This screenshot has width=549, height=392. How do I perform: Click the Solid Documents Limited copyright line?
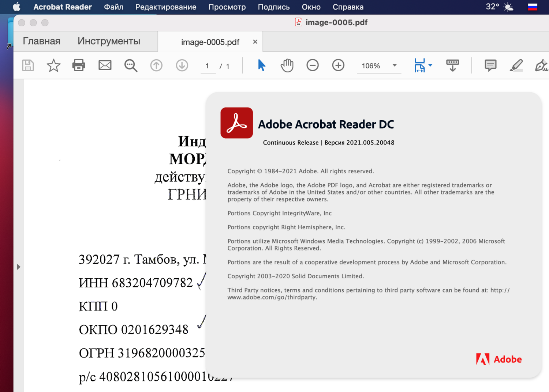296,276
